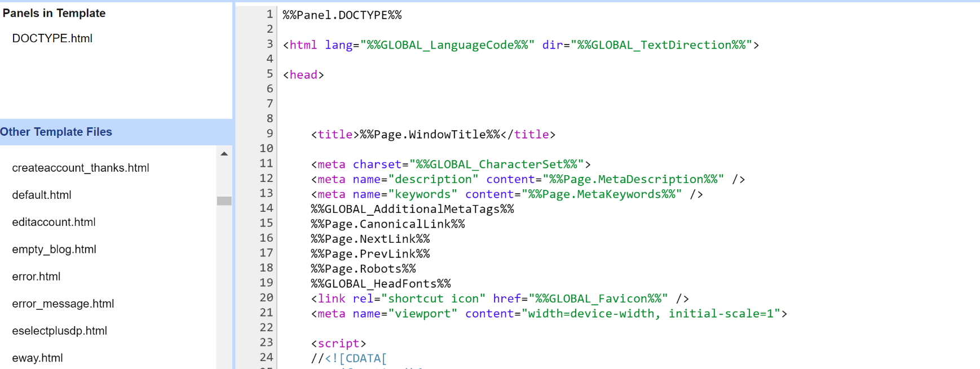The image size is (980, 369).
Task: Click the file list scrollbar thumb
Action: click(x=224, y=201)
